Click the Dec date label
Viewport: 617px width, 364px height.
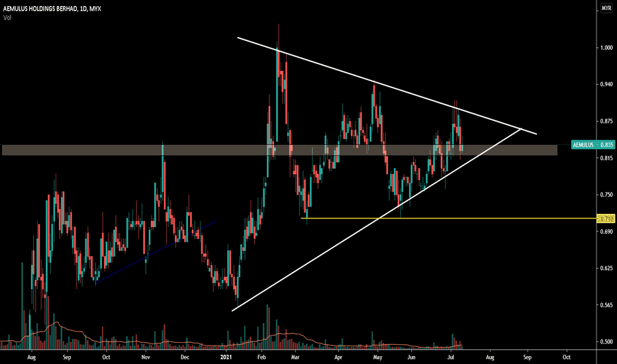coord(185,357)
